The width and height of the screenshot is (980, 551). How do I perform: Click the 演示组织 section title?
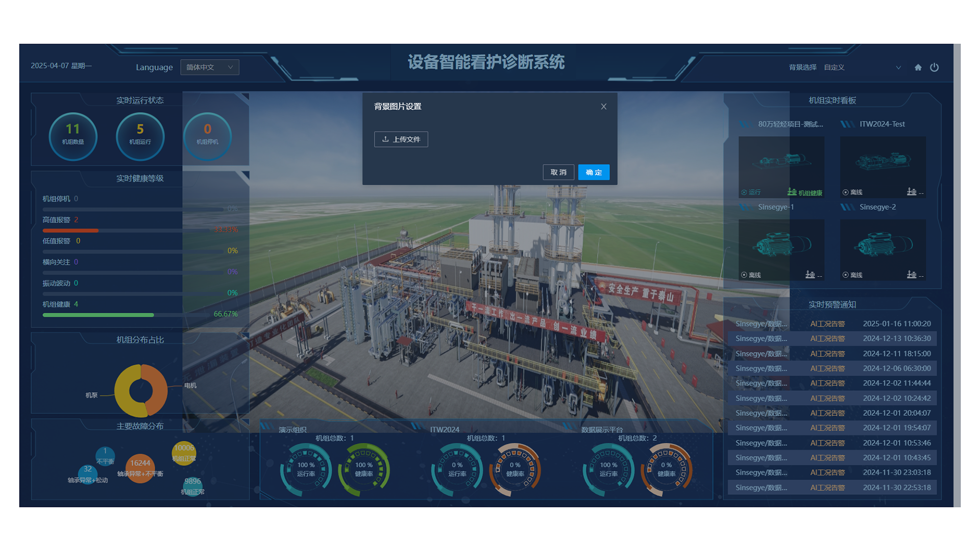pos(292,430)
